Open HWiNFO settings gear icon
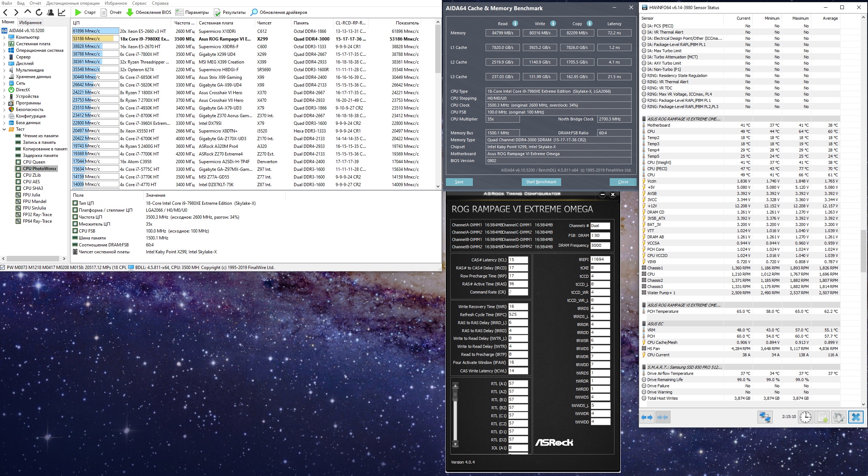This screenshot has width=868, height=476. pyautogui.click(x=838, y=417)
